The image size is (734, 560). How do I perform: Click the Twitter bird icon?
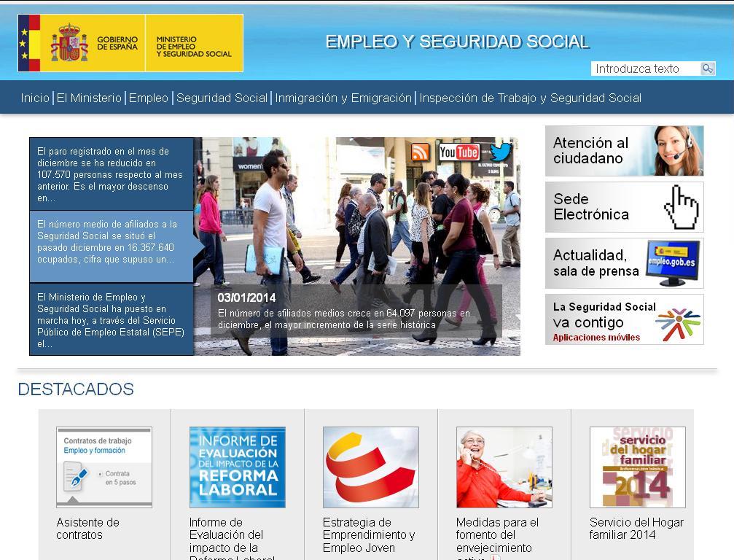click(x=501, y=152)
